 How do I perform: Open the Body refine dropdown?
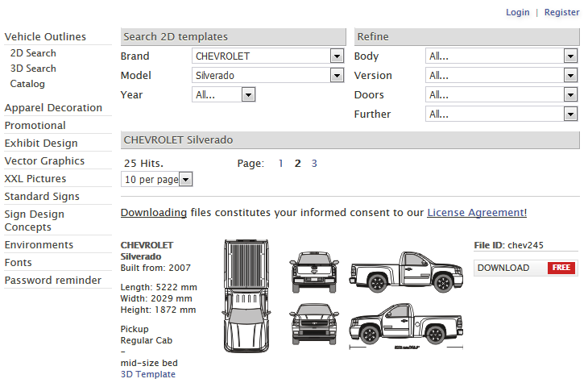(501, 56)
